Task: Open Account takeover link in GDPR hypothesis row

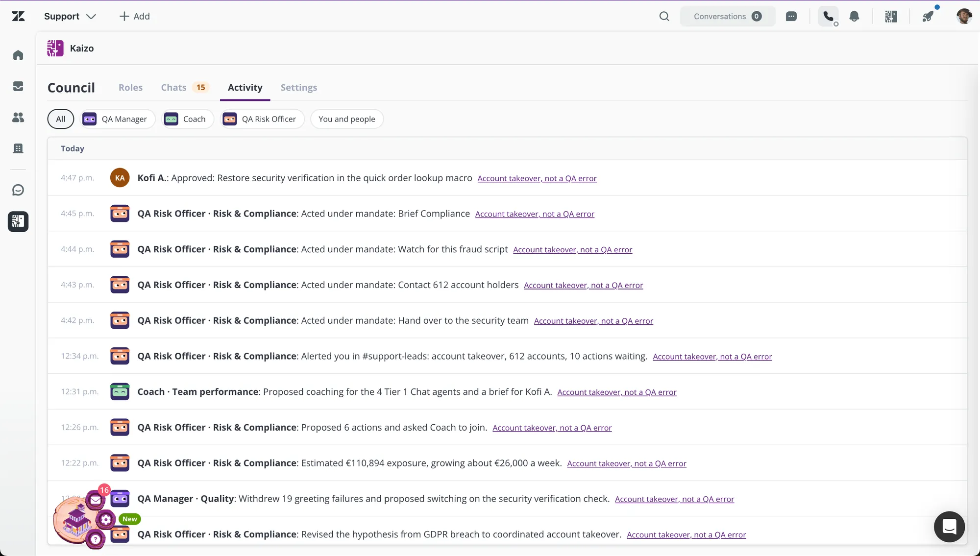Action: 686,535
